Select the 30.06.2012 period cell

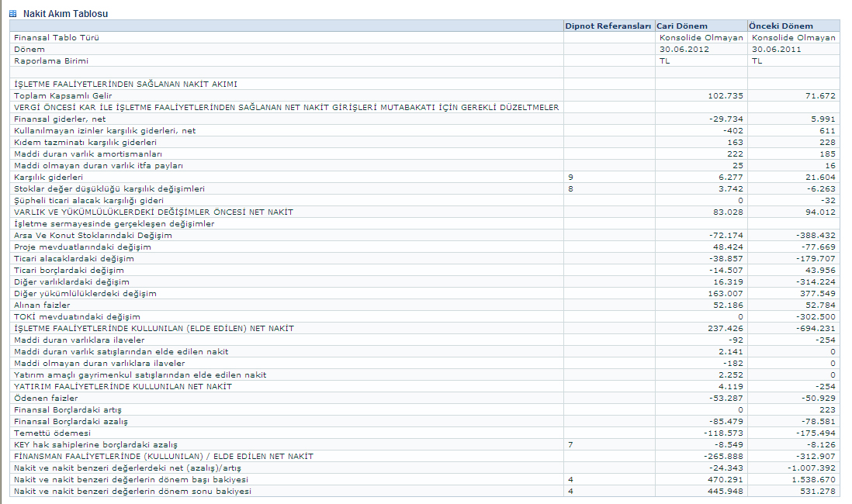(684, 49)
